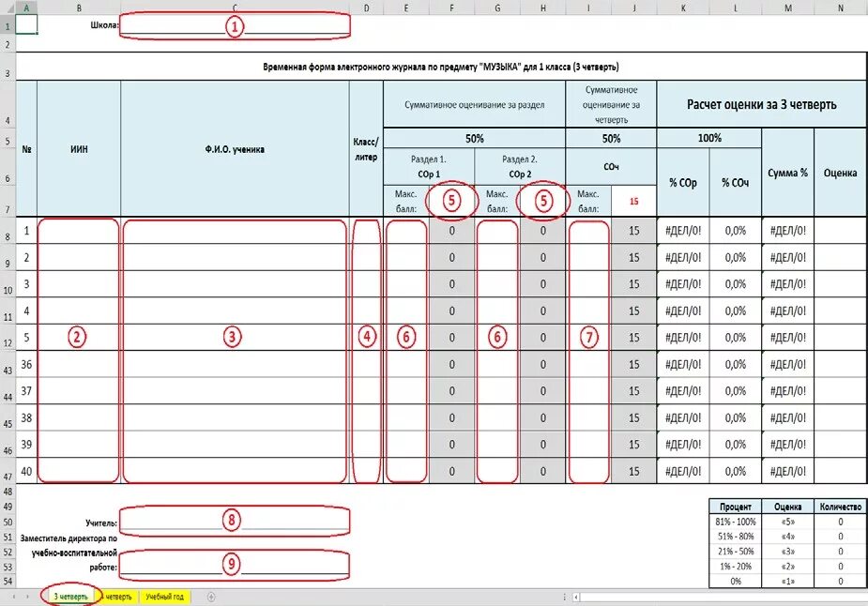Click the "Процент" summary table header
868x606 pixels.
735,507
